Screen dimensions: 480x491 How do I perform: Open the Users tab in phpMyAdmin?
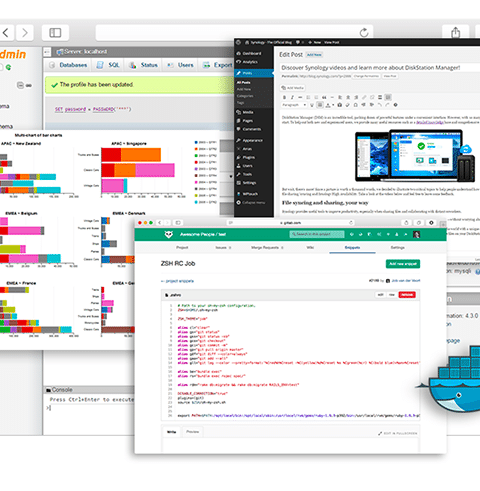[180, 65]
